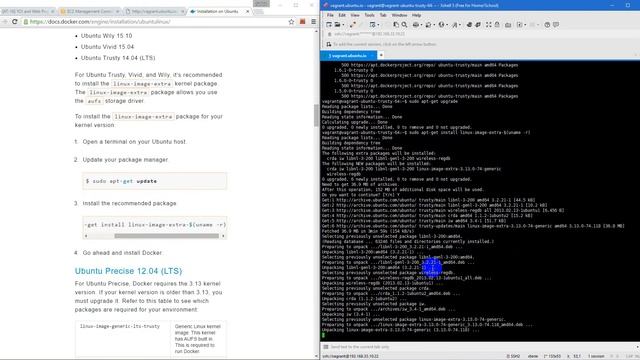The image size is (640, 360).
Task: Click the new tab button in Chrome
Action: 259,12
